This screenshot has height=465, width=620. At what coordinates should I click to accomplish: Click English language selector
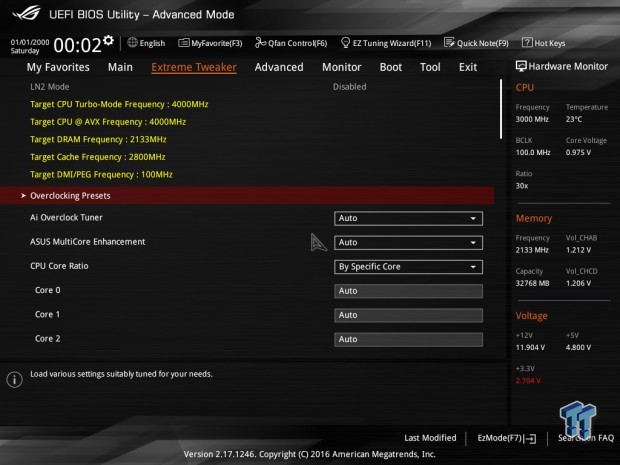point(152,43)
